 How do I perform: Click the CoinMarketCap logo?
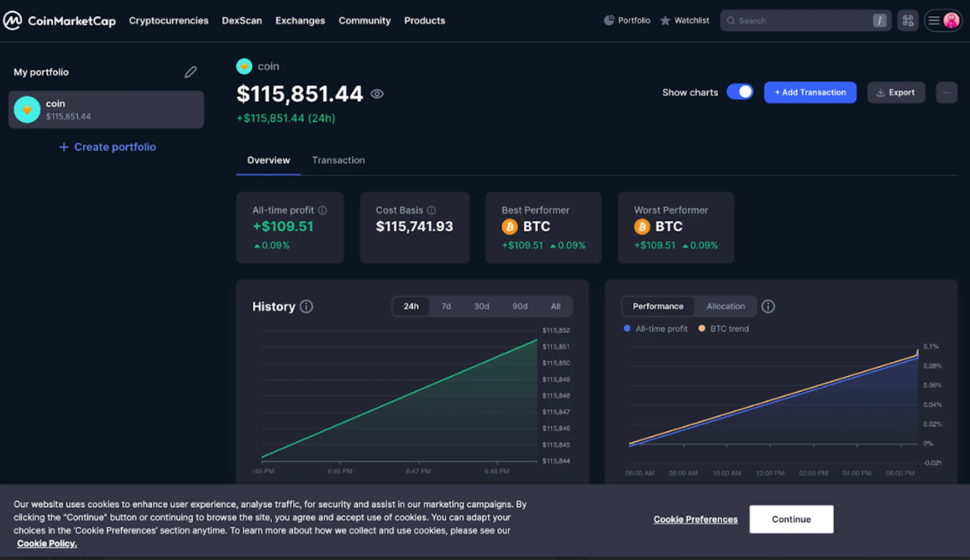tap(60, 20)
